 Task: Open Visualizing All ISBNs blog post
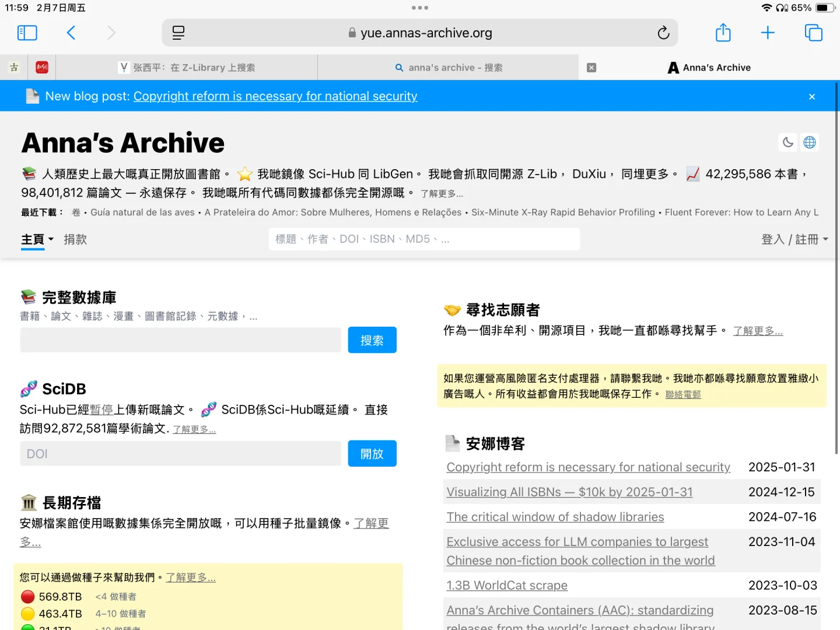[x=569, y=492]
